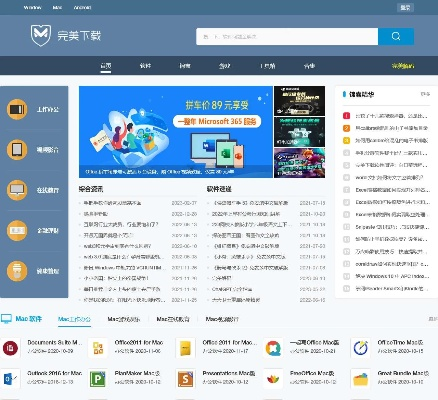Click the login button at top right
The image size is (438, 400).
(405, 7)
